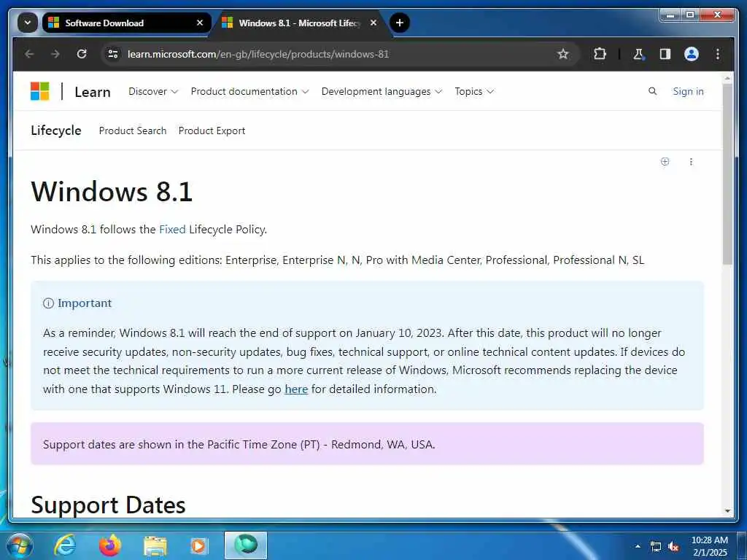The image size is (747, 560).
Task: Open Product Export
Action: (212, 131)
